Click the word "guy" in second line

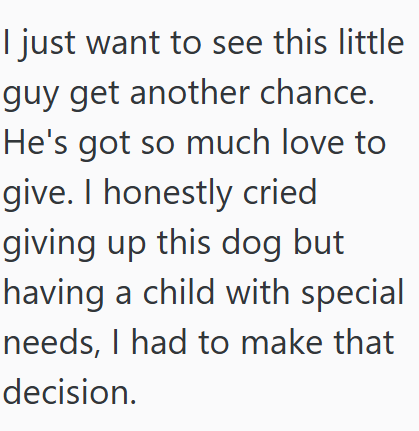tap(31, 96)
